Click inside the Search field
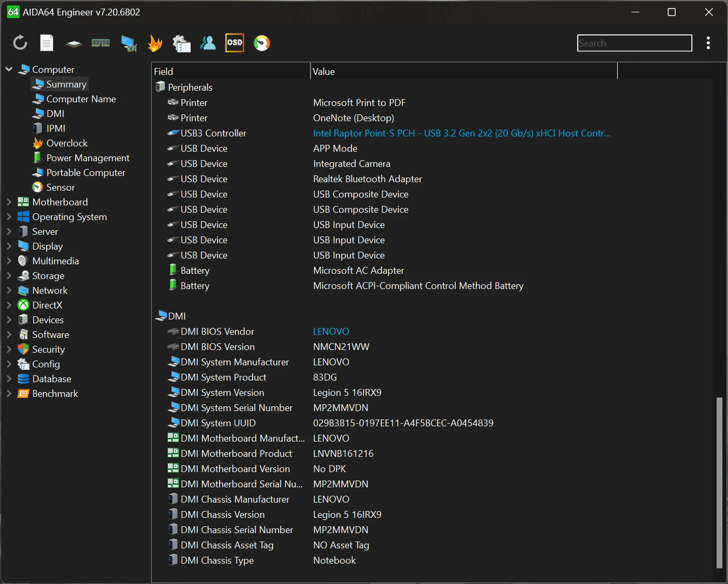 click(634, 43)
